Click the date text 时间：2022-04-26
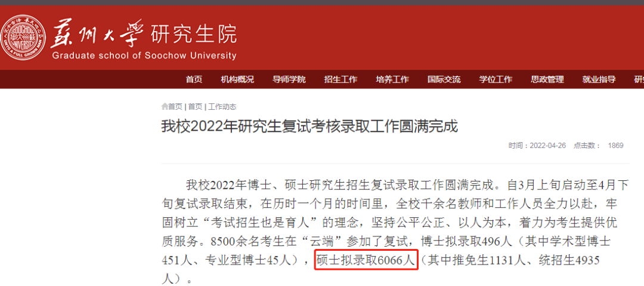Screen dimensions: 644x286 (537, 146)
